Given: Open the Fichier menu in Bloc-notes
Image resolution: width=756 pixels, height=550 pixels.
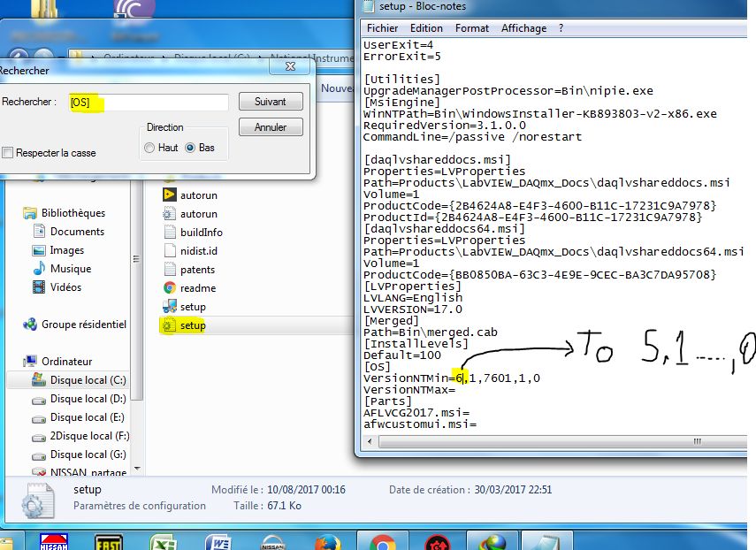Looking at the screenshot, I should point(382,28).
